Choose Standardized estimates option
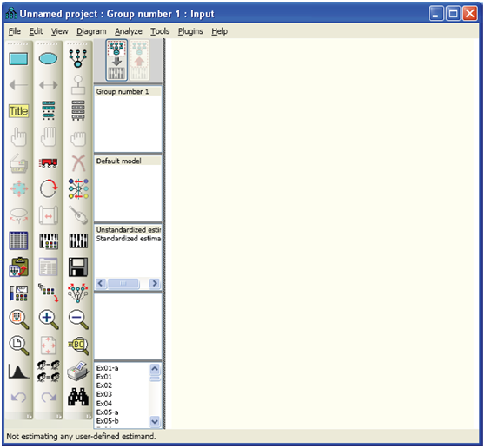The height and width of the screenshot is (448, 485). (x=128, y=239)
